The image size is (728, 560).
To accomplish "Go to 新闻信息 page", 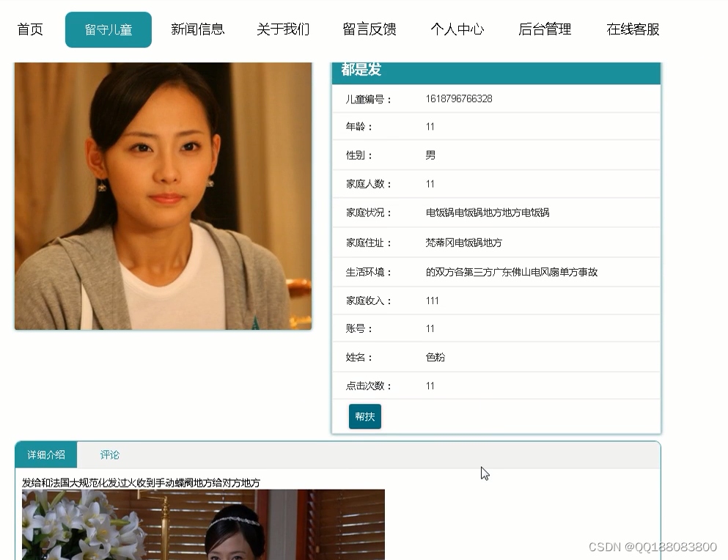I will (x=198, y=29).
